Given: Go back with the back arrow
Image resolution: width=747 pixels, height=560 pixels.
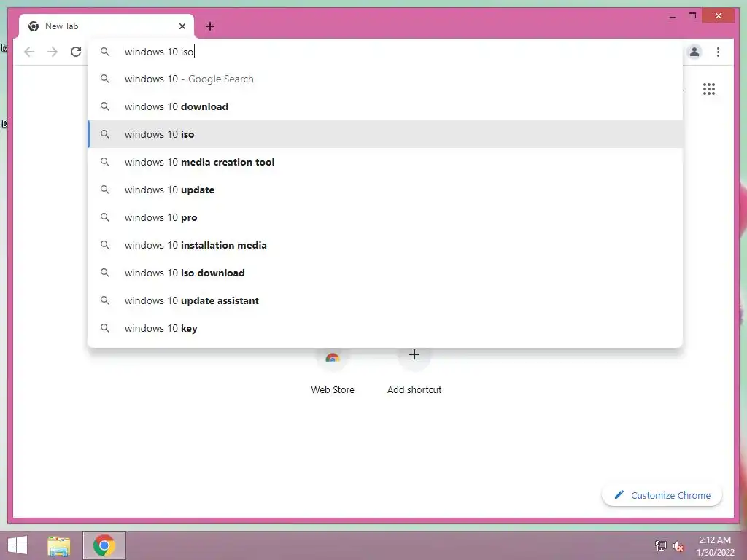Looking at the screenshot, I should pyautogui.click(x=29, y=52).
